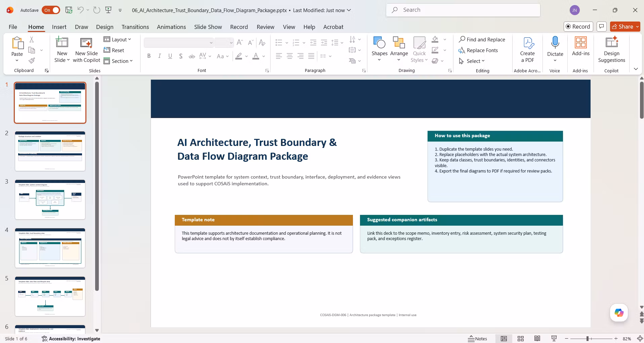The image size is (644, 343).
Task: Open the floating Copilot button
Action: click(x=619, y=312)
